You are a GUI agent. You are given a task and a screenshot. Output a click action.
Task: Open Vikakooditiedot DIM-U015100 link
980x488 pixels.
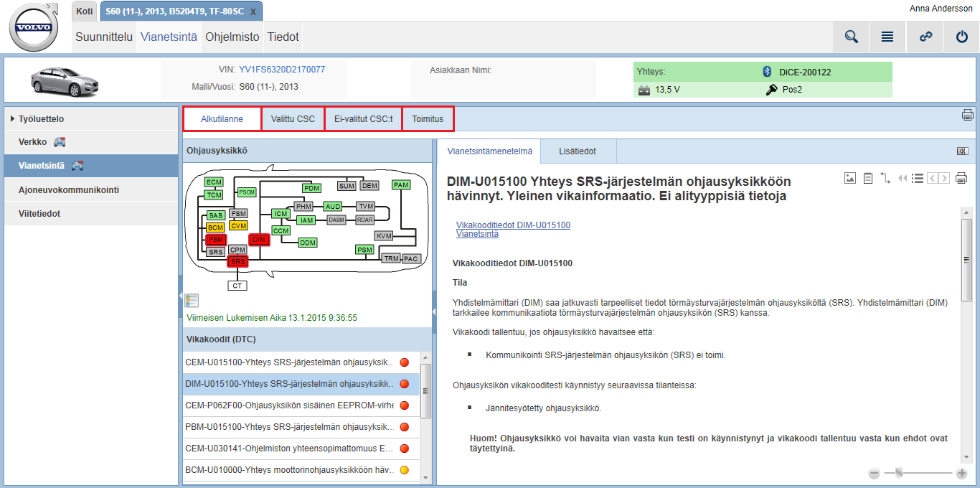pyautogui.click(x=513, y=225)
